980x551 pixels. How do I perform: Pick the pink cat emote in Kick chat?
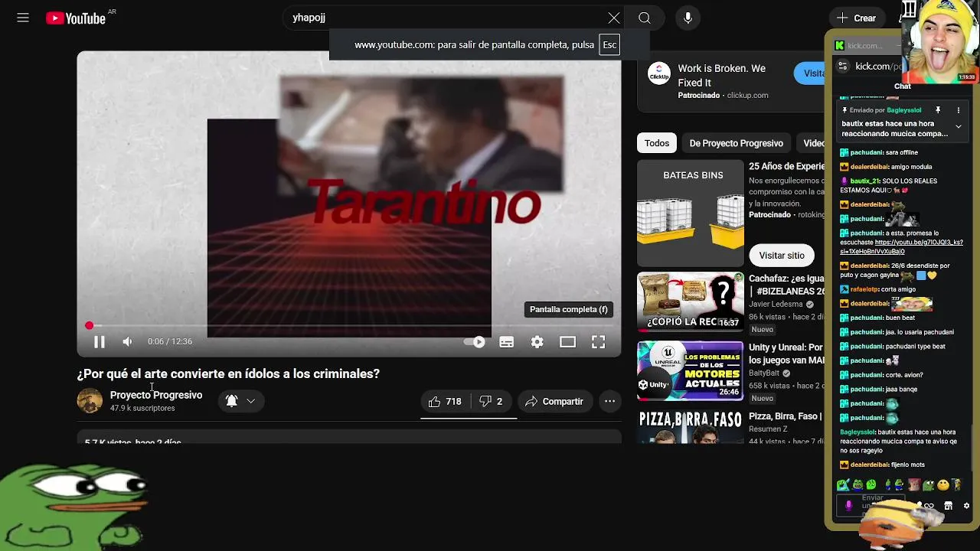coord(913,484)
